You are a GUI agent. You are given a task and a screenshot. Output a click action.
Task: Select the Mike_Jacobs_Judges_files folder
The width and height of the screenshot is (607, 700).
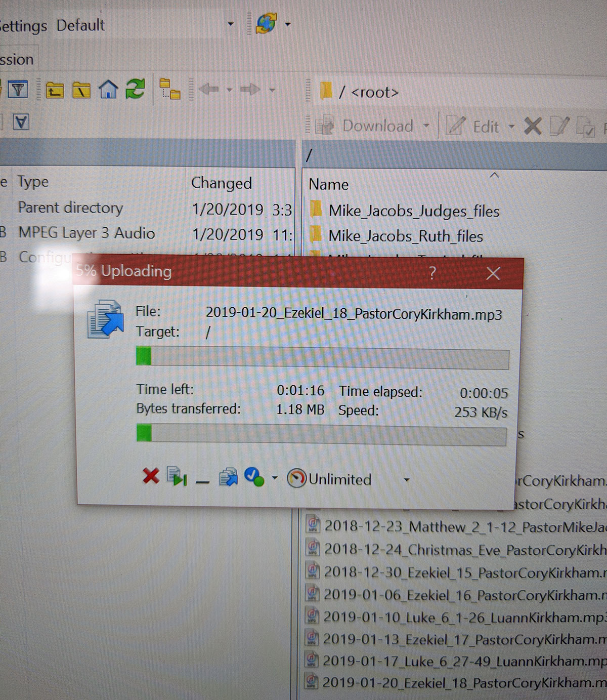(413, 211)
